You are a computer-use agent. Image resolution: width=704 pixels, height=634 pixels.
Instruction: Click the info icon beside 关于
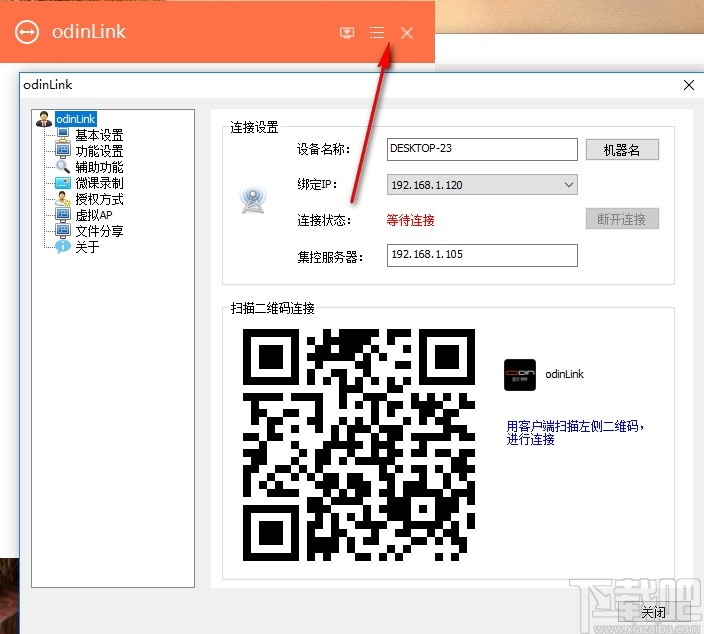[x=63, y=247]
